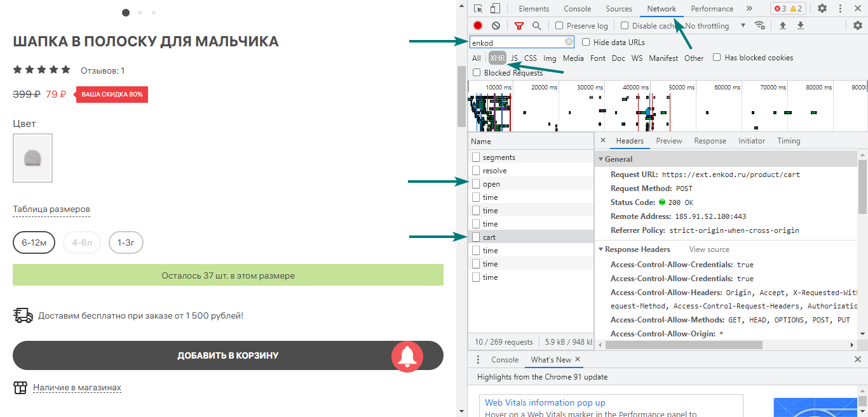Show more DevTools tabs chevron
The height and width of the screenshot is (417, 868).
pos(749,9)
